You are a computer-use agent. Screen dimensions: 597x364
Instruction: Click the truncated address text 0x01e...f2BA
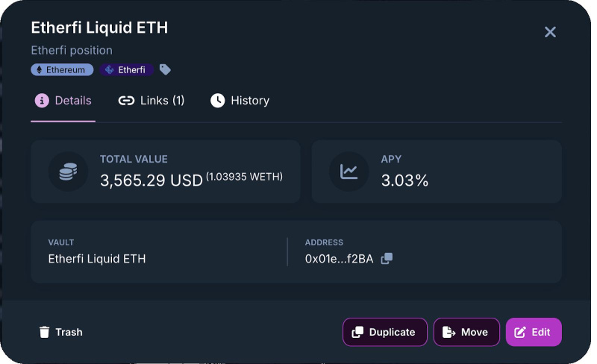[x=339, y=259]
